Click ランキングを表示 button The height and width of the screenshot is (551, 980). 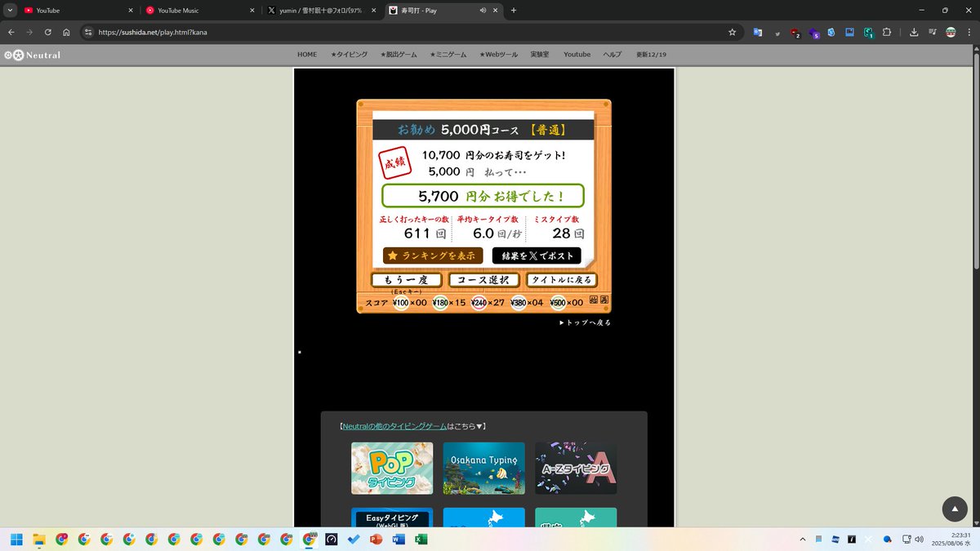[433, 256]
